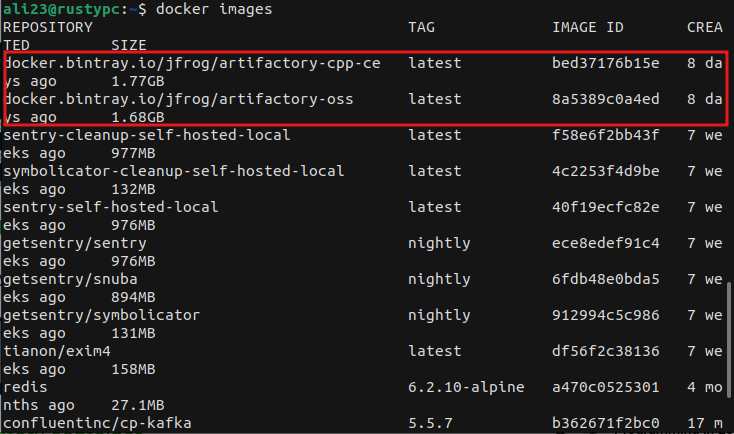
Task: Click the IMAGE ID column header
Action: [588, 27]
